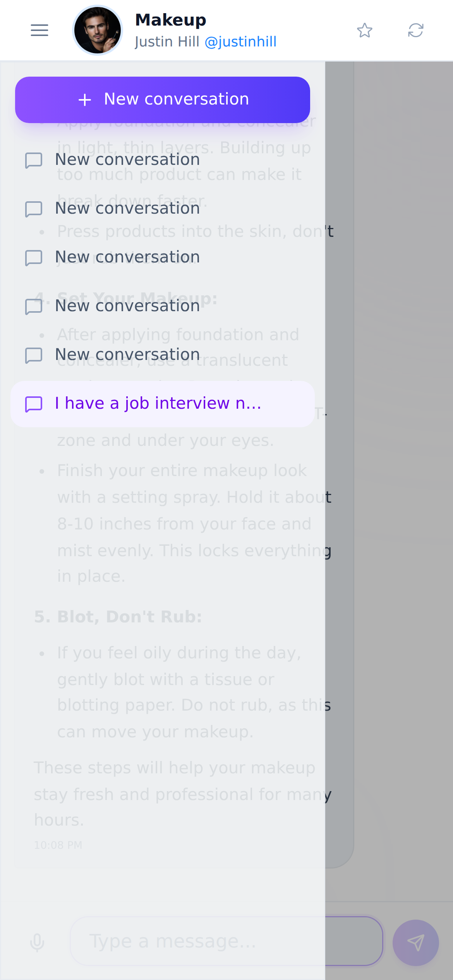The height and width of the screenshot is (980, 453).
Task: Select the "Justin Hill" name text
Action: (167, 42)
